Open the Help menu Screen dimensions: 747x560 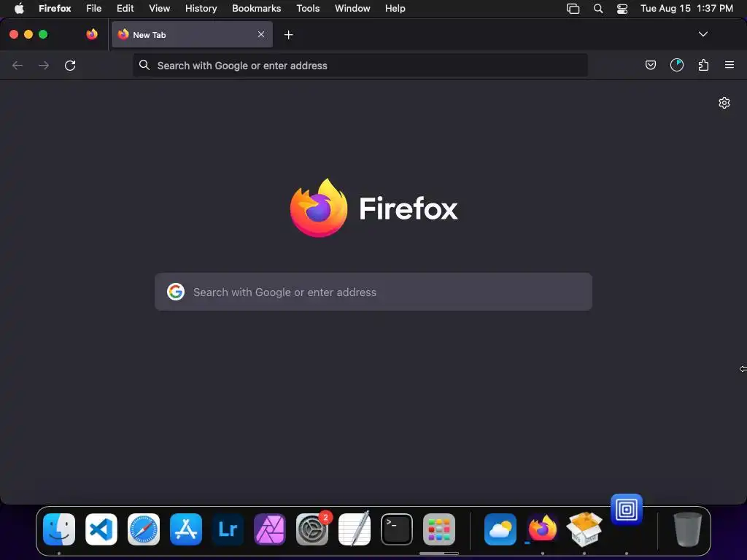tap(395, 8)
